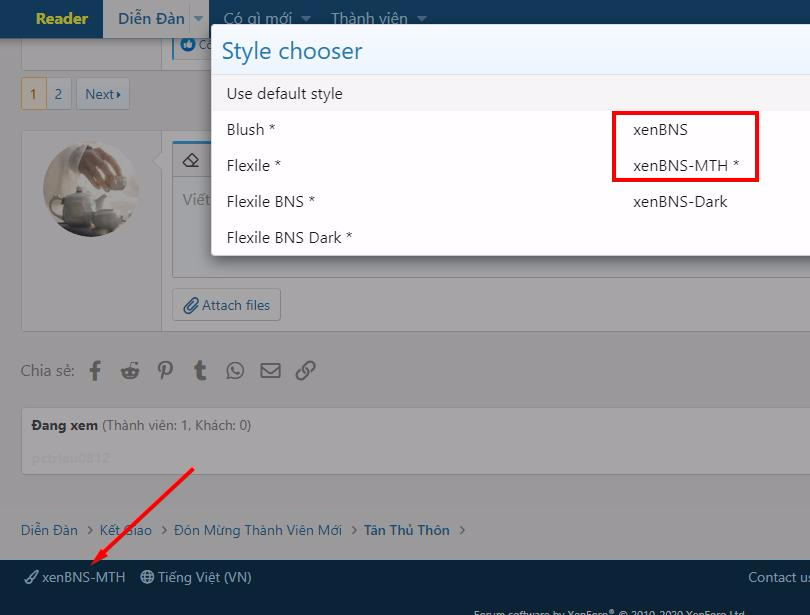Go to the Next page
Viewport: 810px width, 615px height.
click(102, 95)
